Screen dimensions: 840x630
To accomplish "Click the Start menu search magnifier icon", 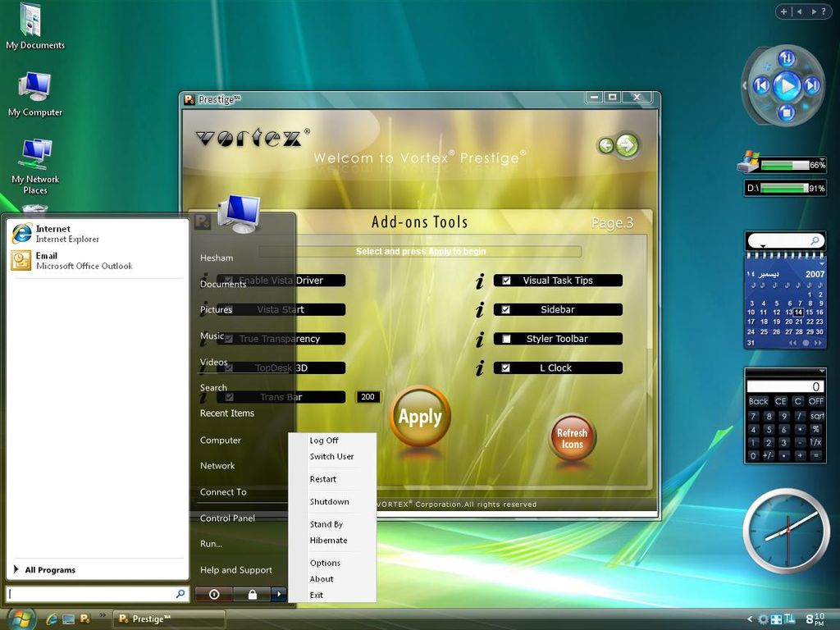I will [x=180, y=594].
